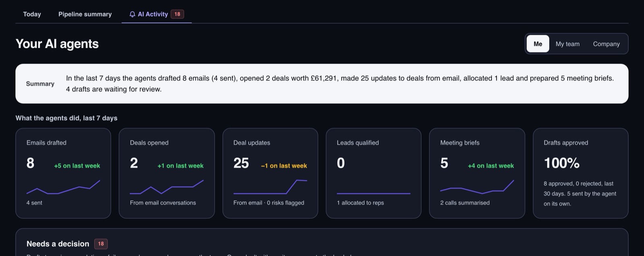
Task: Open the Deal updates card
Action: point(270,173)
